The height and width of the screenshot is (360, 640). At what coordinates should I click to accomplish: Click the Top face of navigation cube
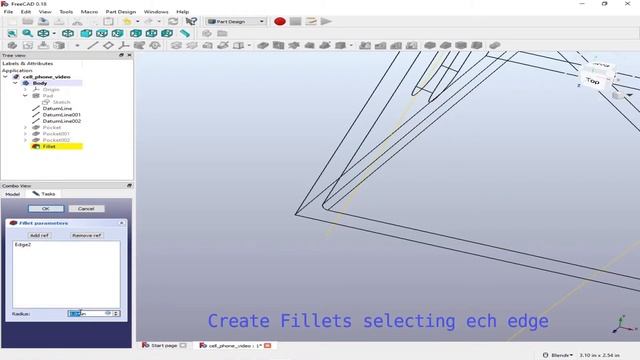pos(593,80)
